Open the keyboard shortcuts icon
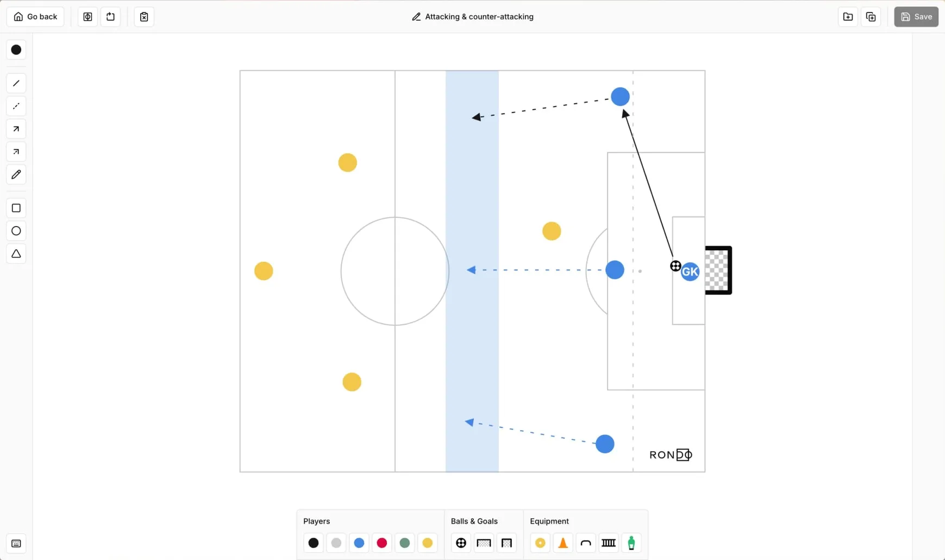 click(x=16, y=544)
